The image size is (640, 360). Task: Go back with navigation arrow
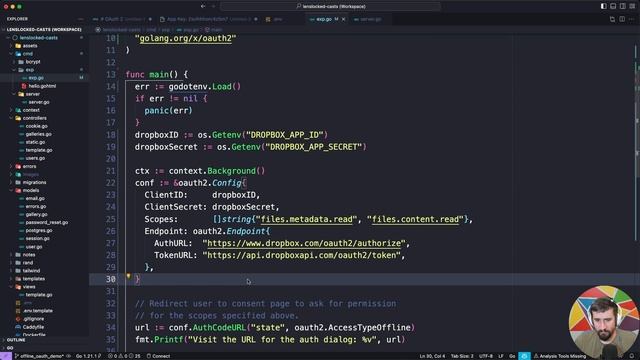[203, 6]
